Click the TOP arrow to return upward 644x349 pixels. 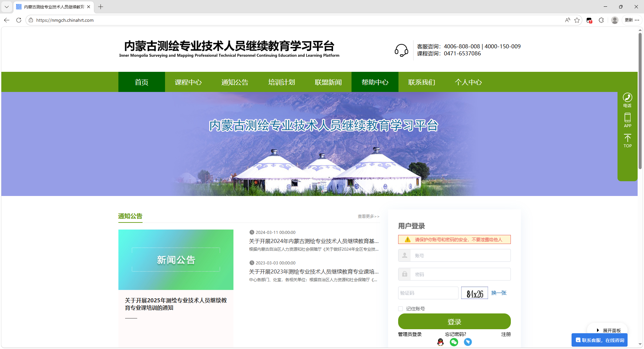tap(627, 138)
